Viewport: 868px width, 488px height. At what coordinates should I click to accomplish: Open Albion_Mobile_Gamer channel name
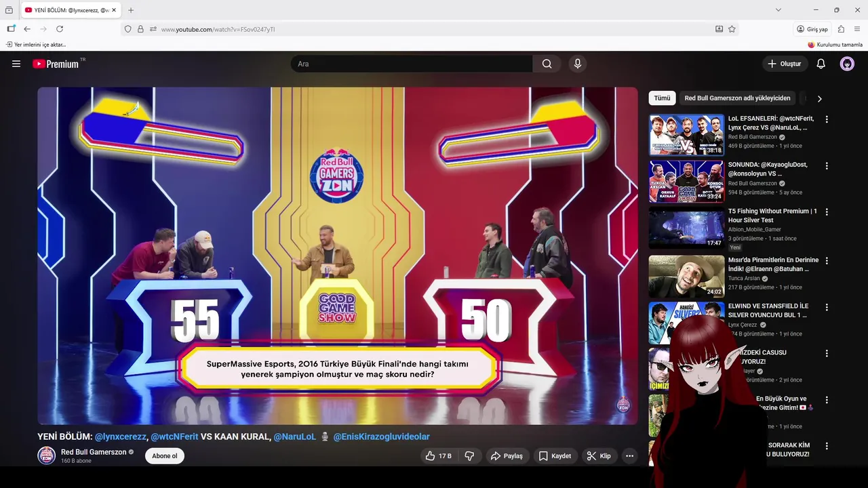[755, 230]
